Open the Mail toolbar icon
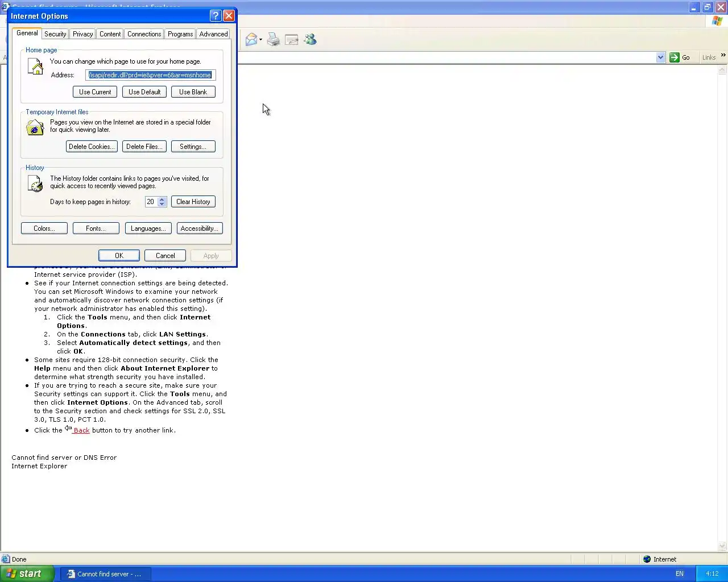This screenshot has height=582, width=728. pyautogui.click(x=251, y=39)
